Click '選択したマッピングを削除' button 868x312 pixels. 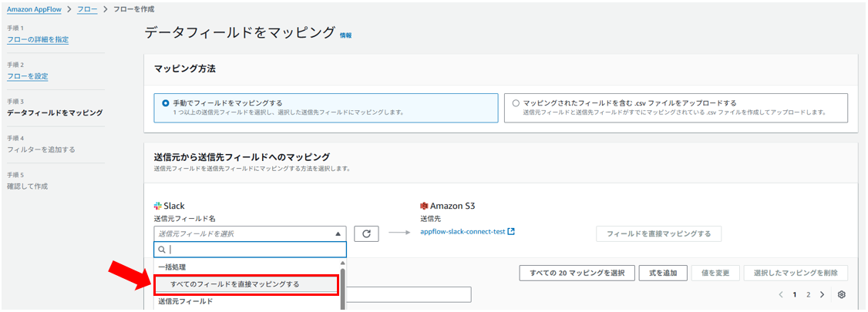pos(796,273)
